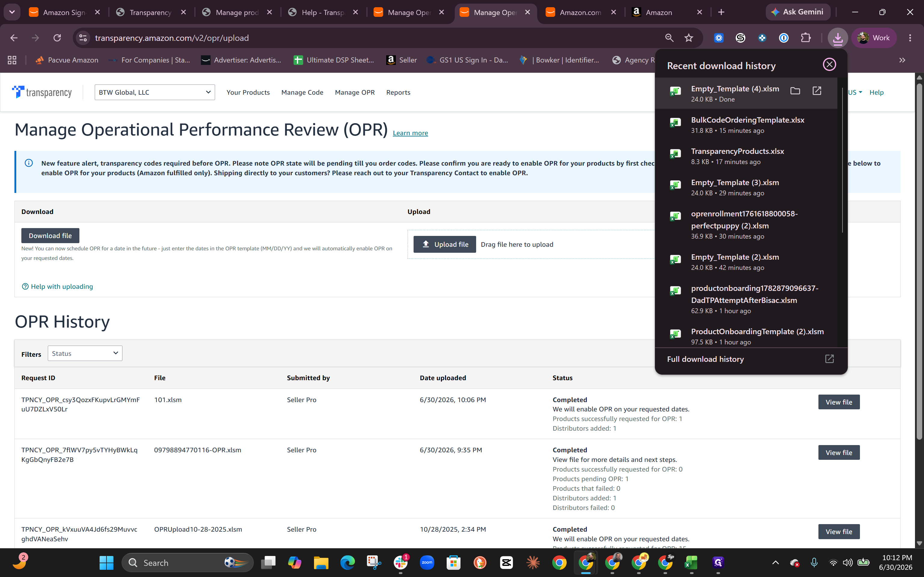
Task: Close the Recent download history popup
Action: pos(829,65)
